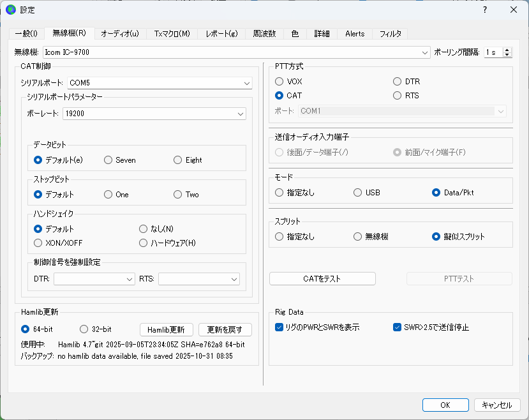Screen dimensions: 529x420
Task: Select モード 指定なし radio
Action: (x=295, y=193)
